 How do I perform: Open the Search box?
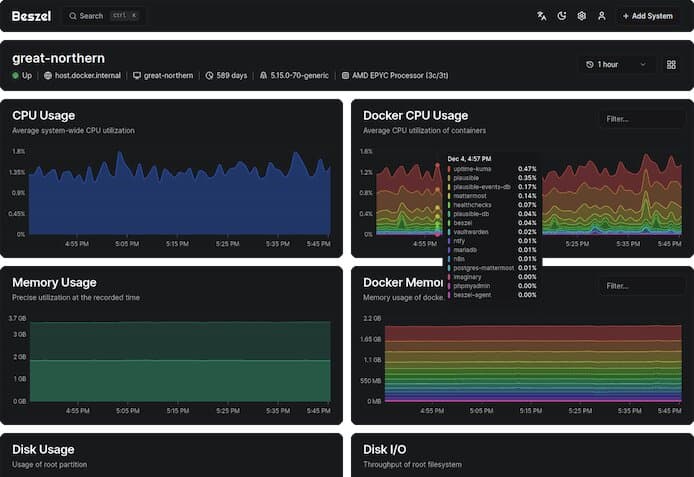tap(104, 16)
